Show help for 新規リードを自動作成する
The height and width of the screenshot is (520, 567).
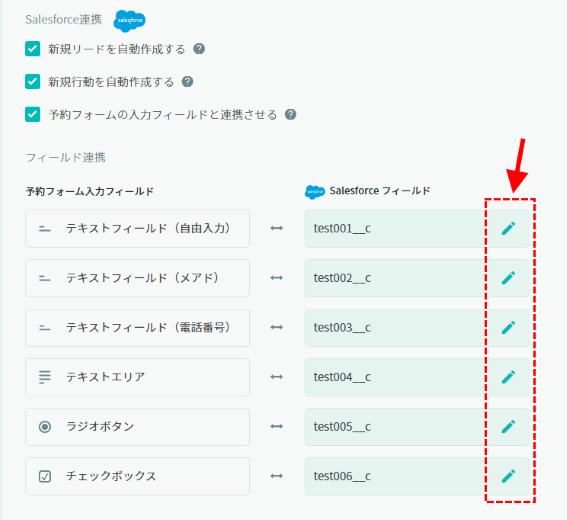tap(199, 48)
